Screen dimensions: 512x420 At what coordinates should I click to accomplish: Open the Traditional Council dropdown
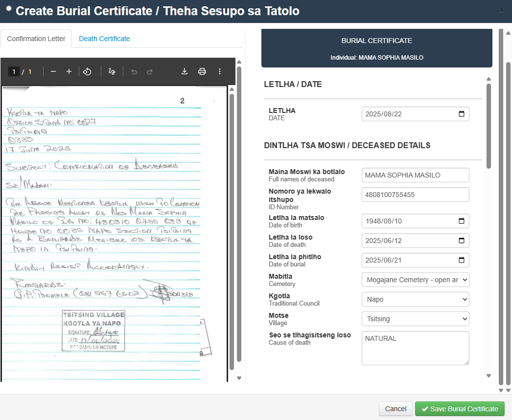(415, 299)
